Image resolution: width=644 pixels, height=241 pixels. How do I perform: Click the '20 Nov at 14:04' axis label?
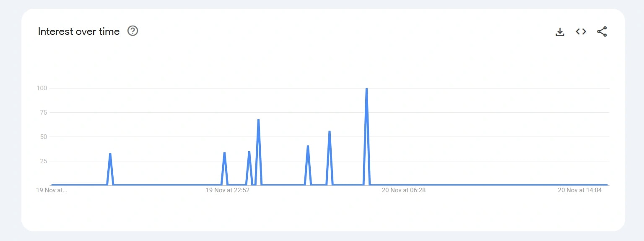580,190
